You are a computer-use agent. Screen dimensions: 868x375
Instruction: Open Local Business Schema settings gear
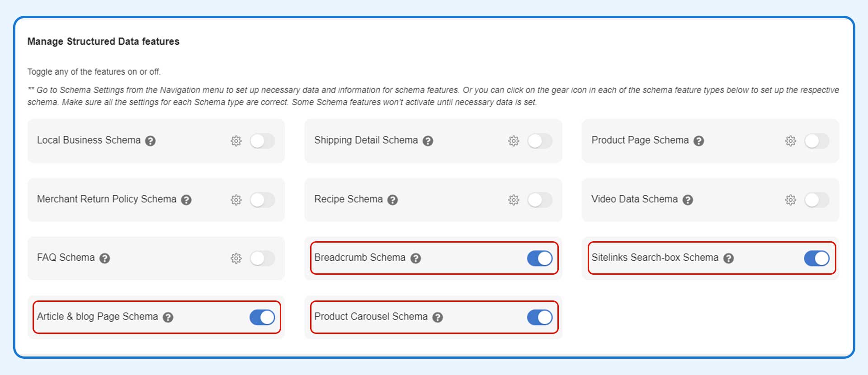(x=236, y=141)
